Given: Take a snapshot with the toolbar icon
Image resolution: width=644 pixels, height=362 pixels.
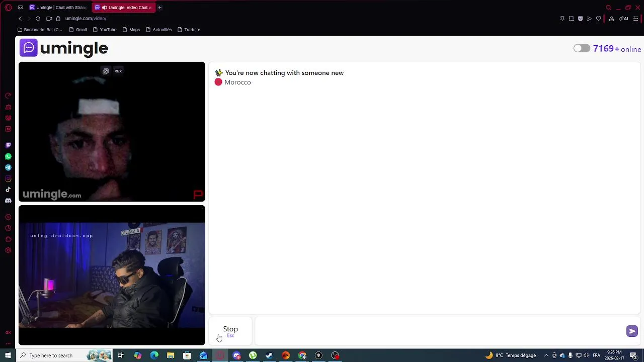Looking at the screenshot, I should [571, 19].
